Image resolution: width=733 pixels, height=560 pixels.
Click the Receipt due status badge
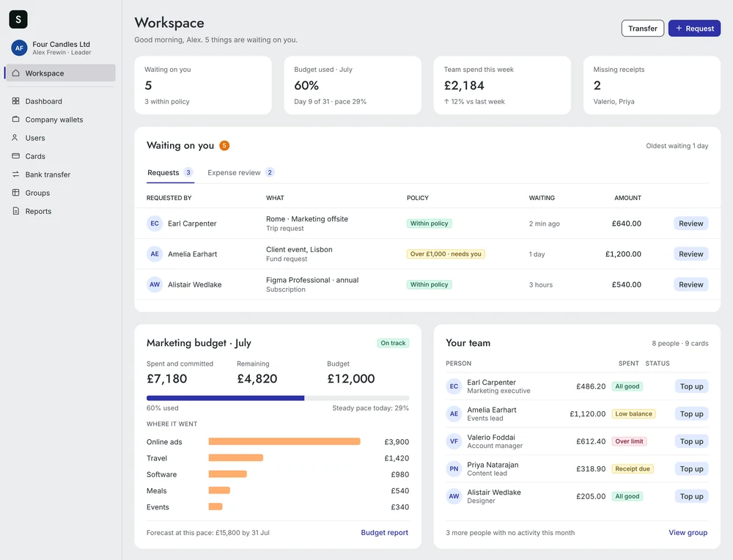632,468
